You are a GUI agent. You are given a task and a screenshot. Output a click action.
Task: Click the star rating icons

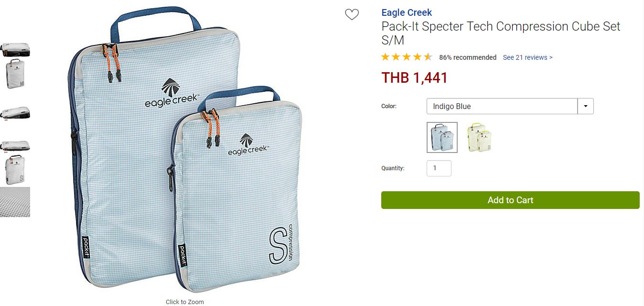pos(407,57)
